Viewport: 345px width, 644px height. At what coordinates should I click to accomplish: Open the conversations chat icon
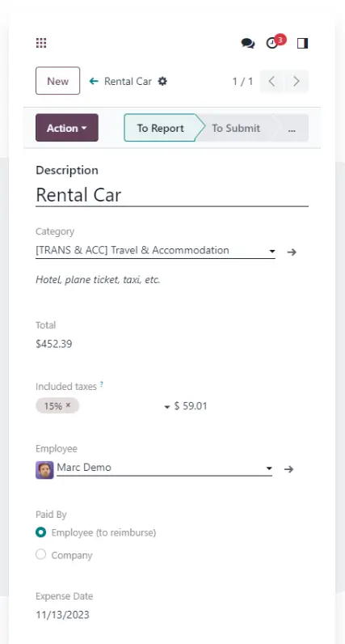click(248, 43)
